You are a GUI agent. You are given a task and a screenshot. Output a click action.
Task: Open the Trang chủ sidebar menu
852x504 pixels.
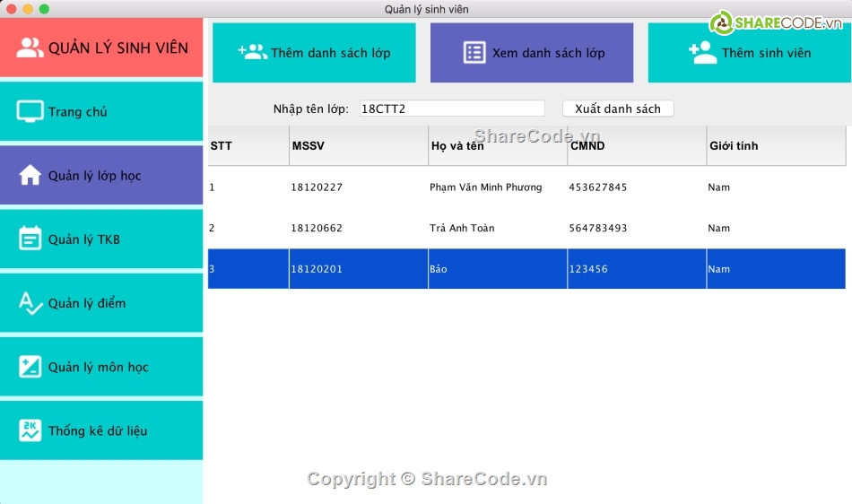(100, 111)
